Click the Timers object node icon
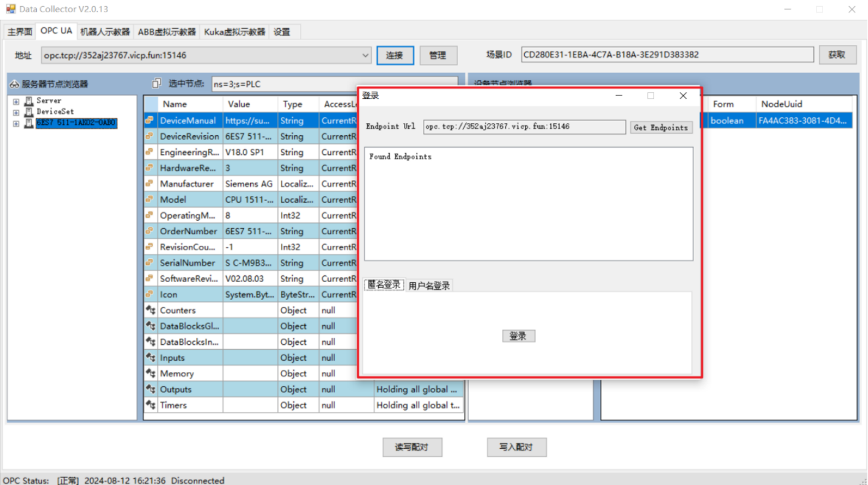 point(150,405)
